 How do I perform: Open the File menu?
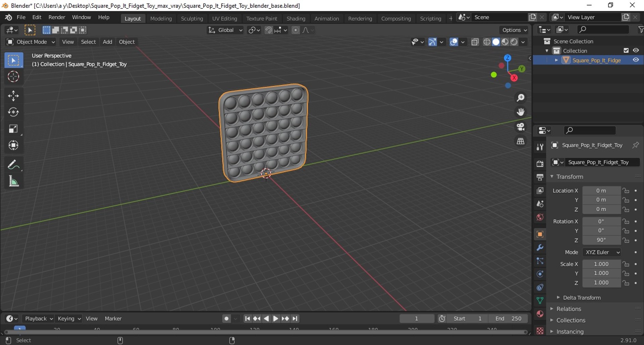pos(21,17)
